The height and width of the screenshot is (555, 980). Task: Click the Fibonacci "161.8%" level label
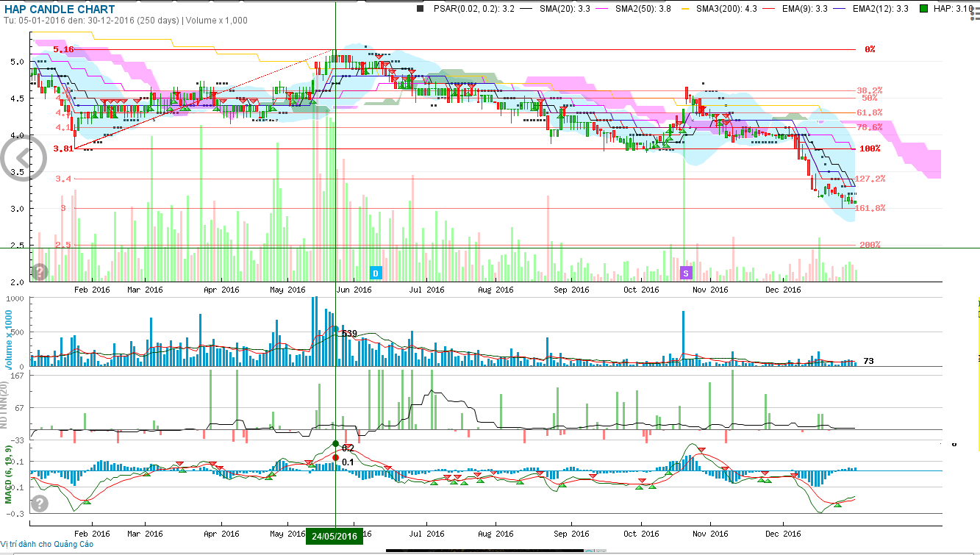tap(870, 208)
